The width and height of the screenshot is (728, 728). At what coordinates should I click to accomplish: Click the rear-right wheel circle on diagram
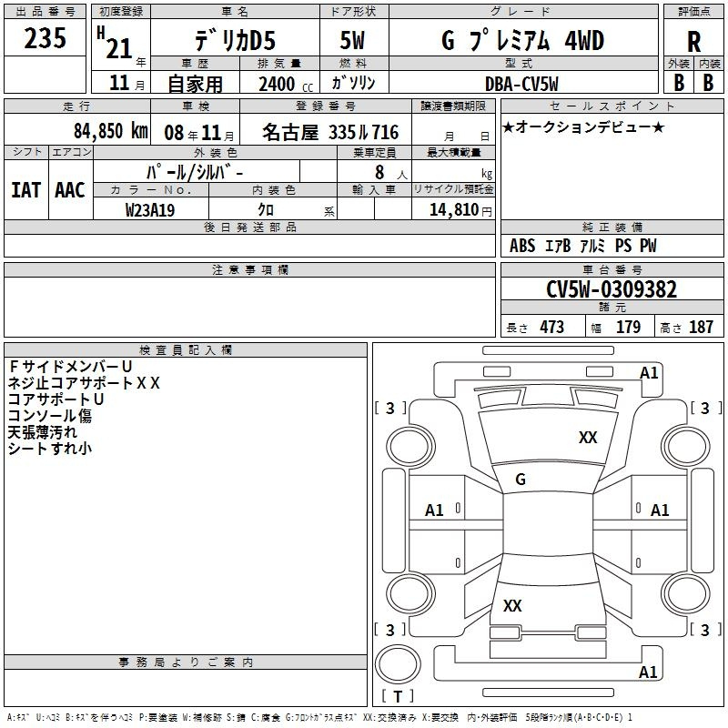[685, 593]
